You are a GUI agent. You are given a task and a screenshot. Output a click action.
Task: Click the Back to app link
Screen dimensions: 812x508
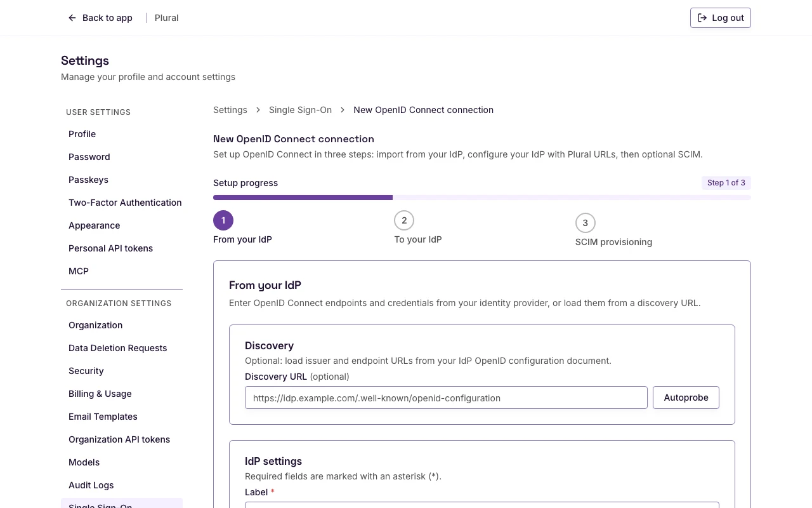(x=100, y=18)
